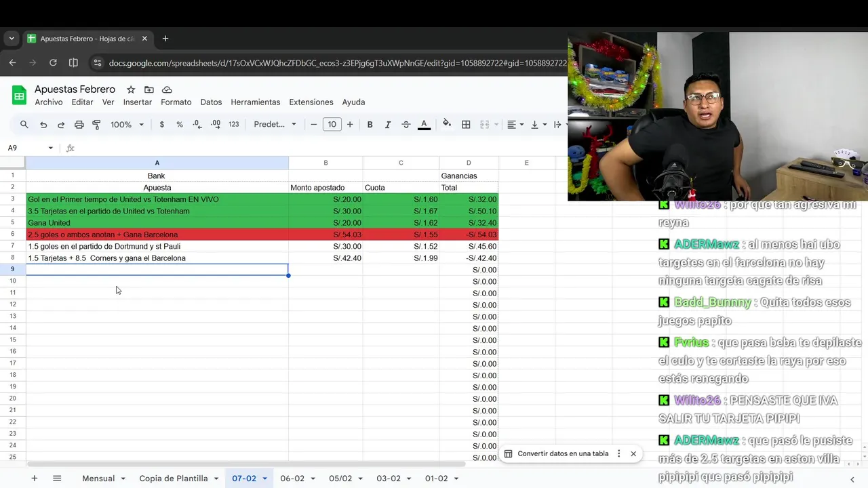Click the horizontal scrollbar
Image resolution: width=868 pixels, height=488 pixels.
point(245,464)
